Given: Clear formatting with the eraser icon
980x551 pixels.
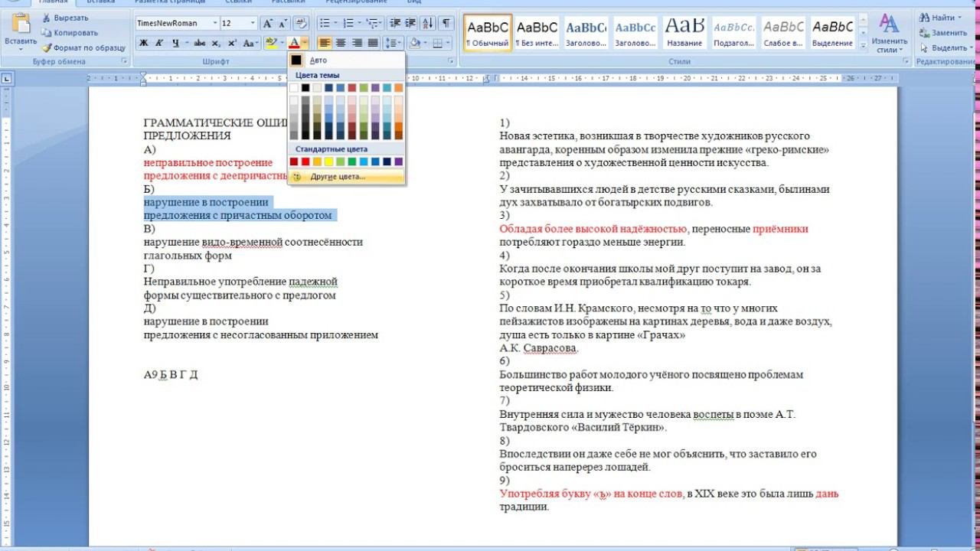Looking at the screenshot, I should pos(301,23).
